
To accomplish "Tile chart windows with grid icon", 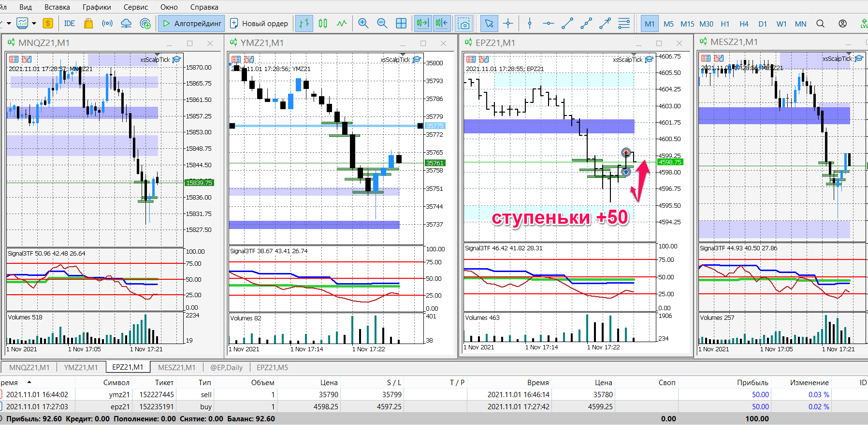I will coord(401,23).
